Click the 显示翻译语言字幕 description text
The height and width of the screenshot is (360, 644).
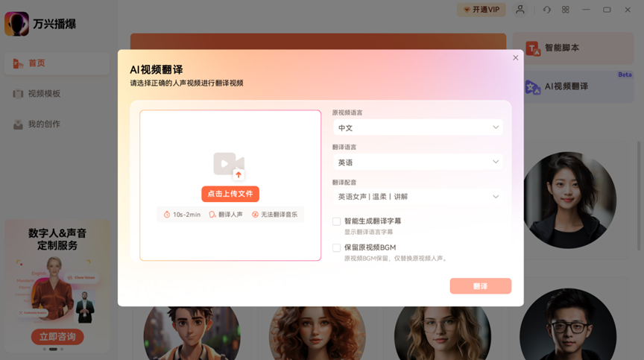click(x=368, y=232)
